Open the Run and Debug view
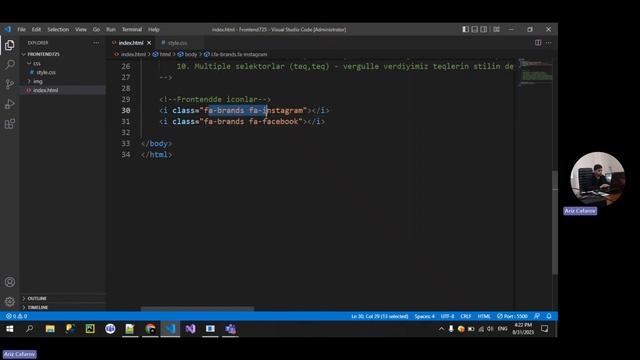Image resolution: width=640 pixels, height=360 pixels. (x=10, y=104)
